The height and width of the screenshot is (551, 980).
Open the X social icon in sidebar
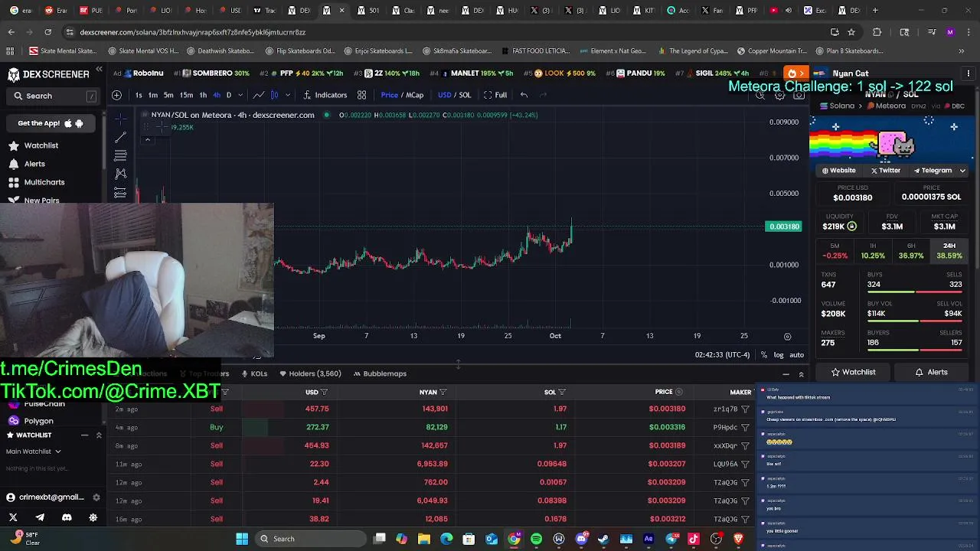pos(13,517)
